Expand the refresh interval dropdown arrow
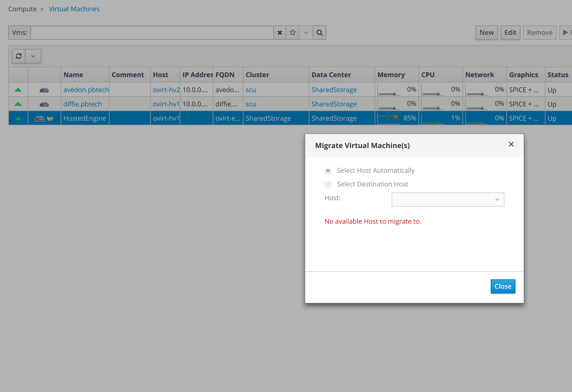Image resolution: width=572 pixels, height=392 pixels. click(x=33, y=56)
